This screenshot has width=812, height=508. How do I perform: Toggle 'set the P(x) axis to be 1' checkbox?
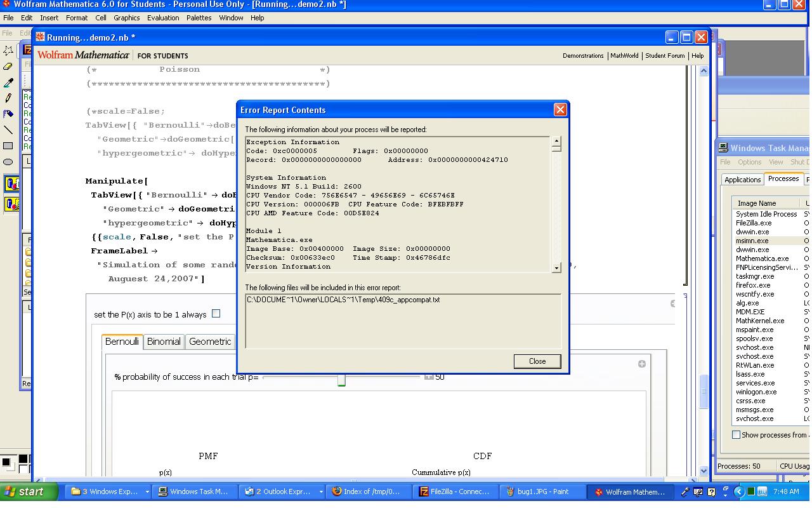(x=216, y=314)
